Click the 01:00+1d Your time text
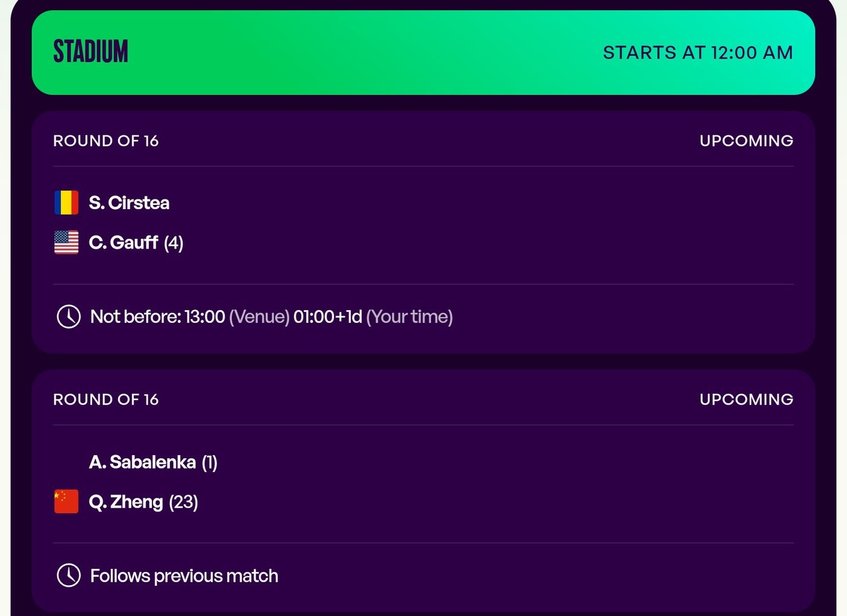 [373, 317]
